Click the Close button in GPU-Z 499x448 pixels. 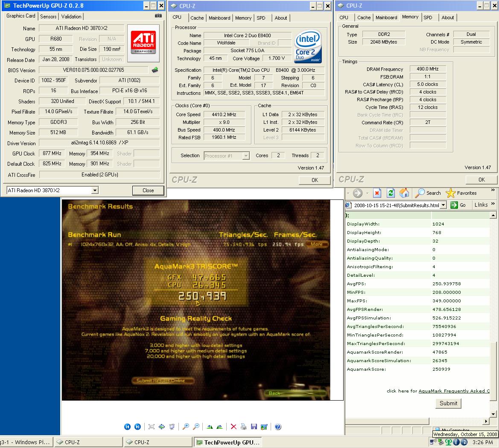tap(148, 190)
